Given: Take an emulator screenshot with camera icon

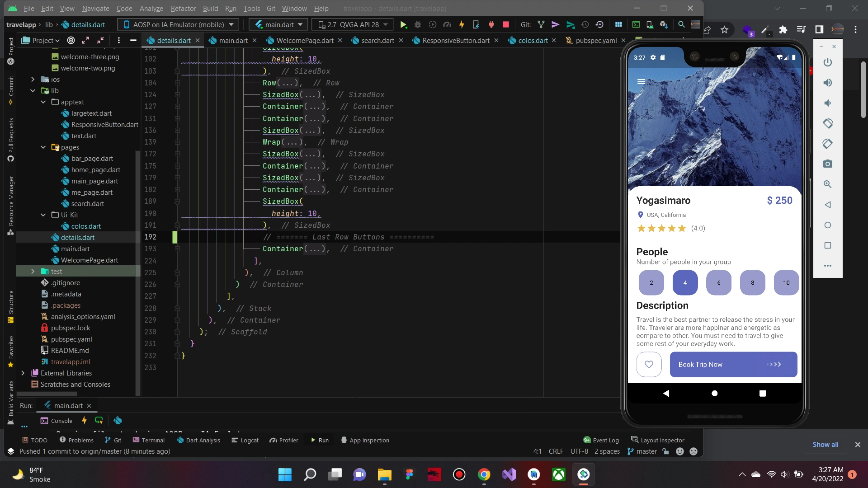Looking at the screenshot, I should (x=827, y=164).
